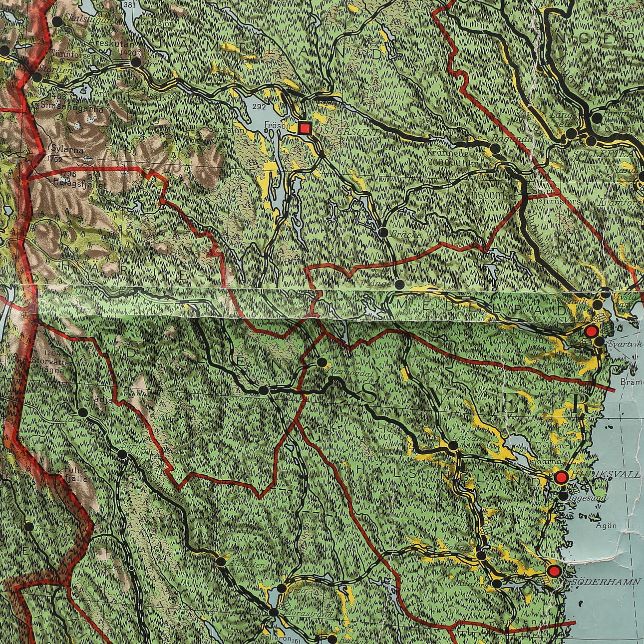Select the Frösön island label
The width and height of the screenshot is (644, 644).
click(x=277, y=126)
